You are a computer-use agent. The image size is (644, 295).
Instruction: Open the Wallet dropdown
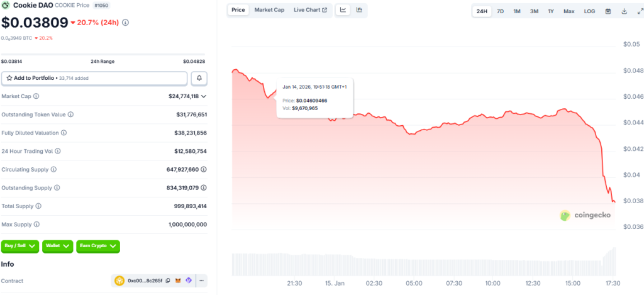(x=58, y=247)
